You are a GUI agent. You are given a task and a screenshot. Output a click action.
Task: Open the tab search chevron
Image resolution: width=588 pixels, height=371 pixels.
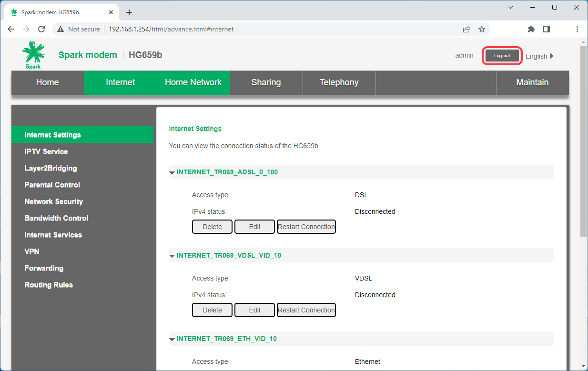click(x=511, y=7)
